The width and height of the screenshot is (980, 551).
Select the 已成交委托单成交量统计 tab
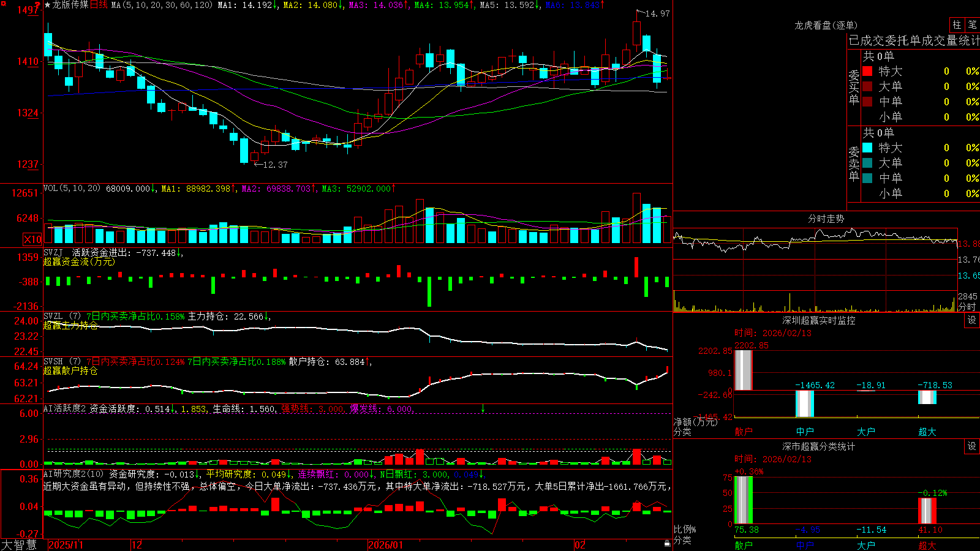click(914, 40)
